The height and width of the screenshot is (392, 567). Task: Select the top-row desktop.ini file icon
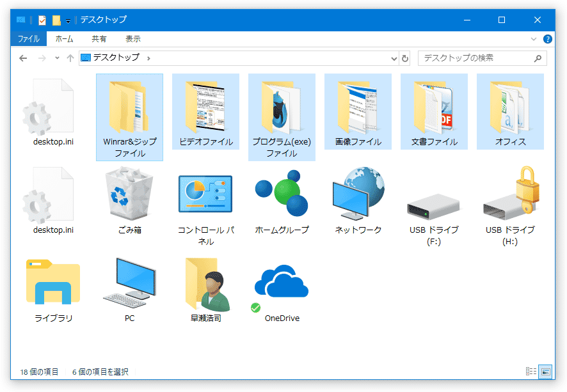(48, 107)
